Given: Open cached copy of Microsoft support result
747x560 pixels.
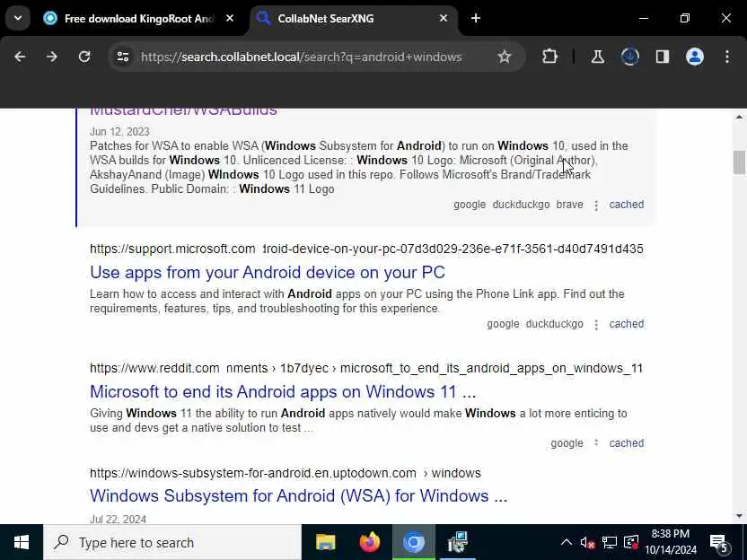Looking at the screenshot, I should tap(626, 324).
